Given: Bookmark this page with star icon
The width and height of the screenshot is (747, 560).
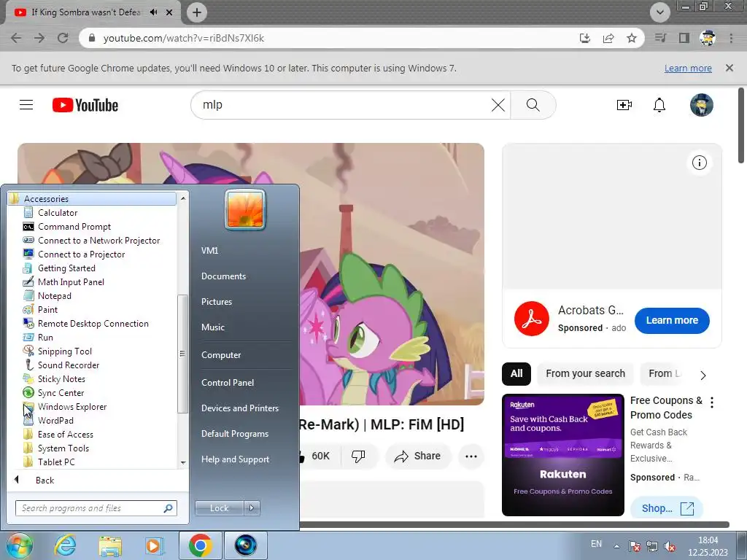Looking at the screenshot, I should (x=631, y=38).
